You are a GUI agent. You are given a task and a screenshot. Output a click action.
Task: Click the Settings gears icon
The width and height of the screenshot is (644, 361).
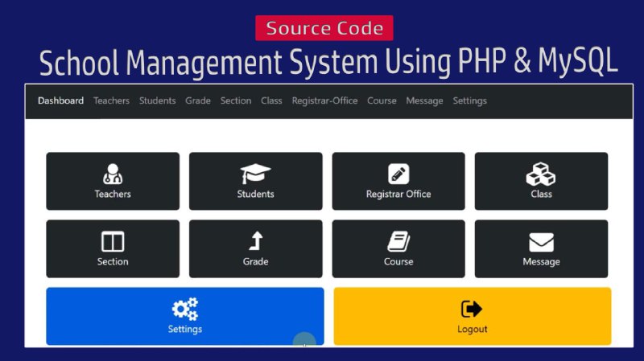click(185, 309)
